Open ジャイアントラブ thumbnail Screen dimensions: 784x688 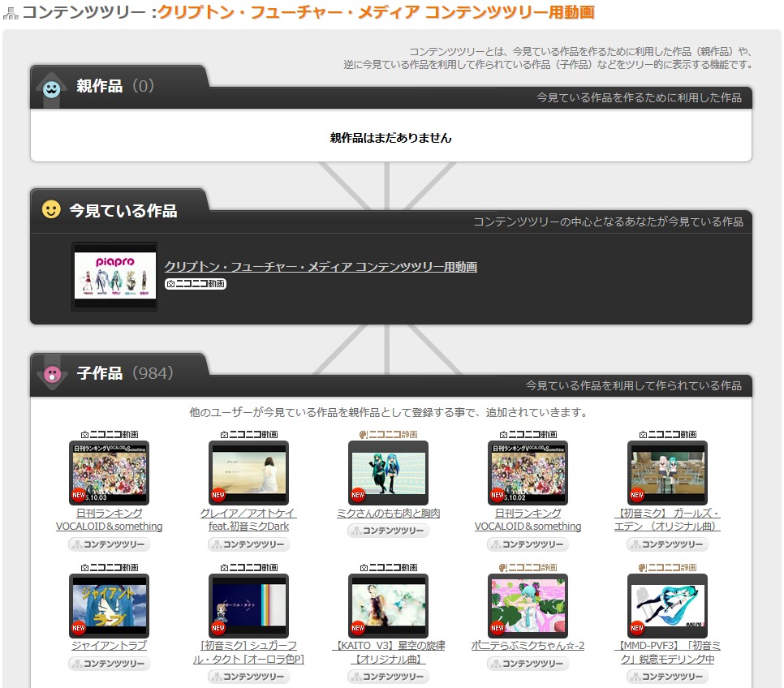tap(109, 605)
